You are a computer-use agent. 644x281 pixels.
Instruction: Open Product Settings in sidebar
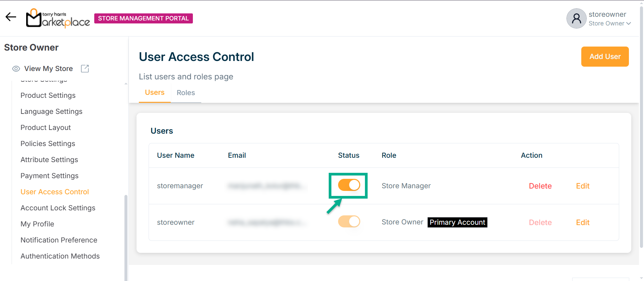point(48,95)
